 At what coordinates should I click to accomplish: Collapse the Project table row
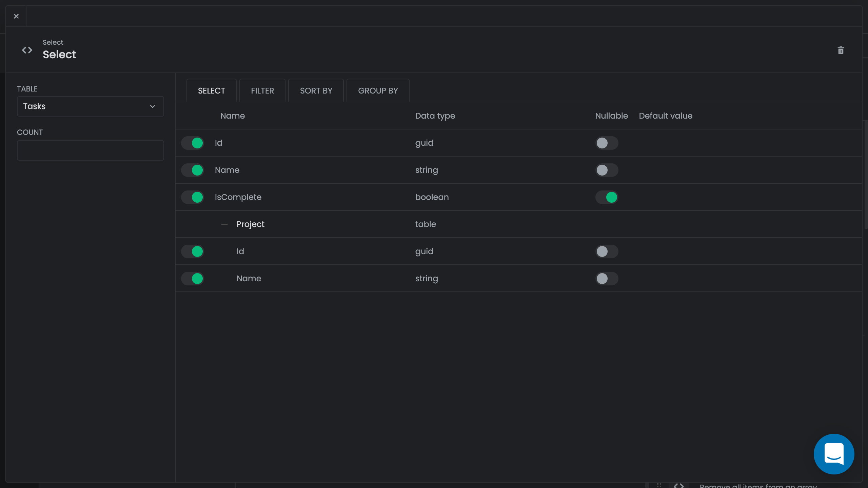tap(224, 224)
